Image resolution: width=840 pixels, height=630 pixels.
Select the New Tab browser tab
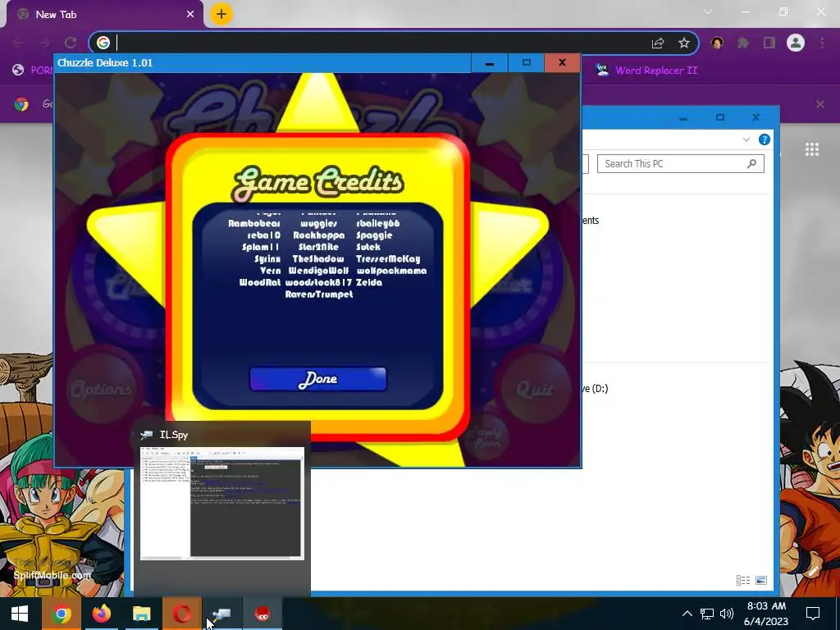tap(104, 15)
